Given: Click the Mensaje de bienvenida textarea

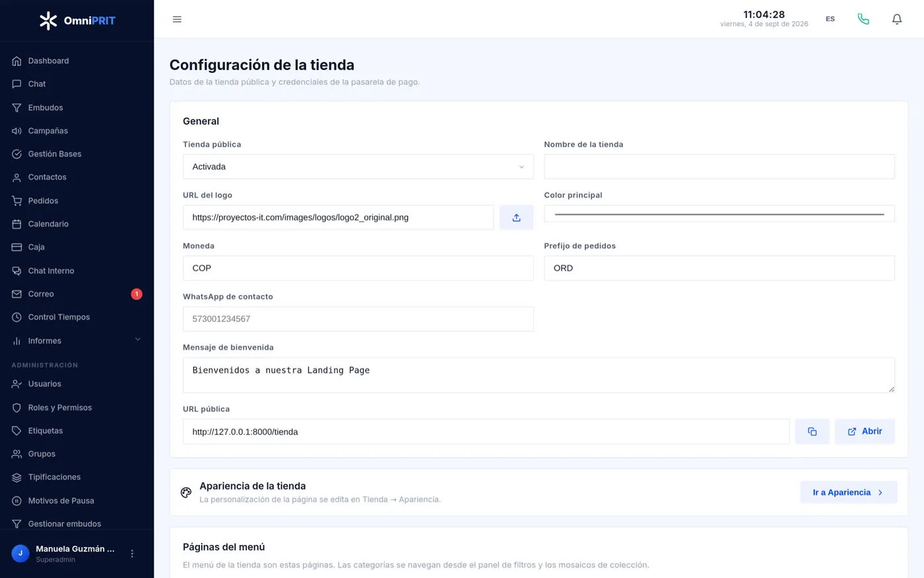Looking at the screenshot, I should click(539, 375).
